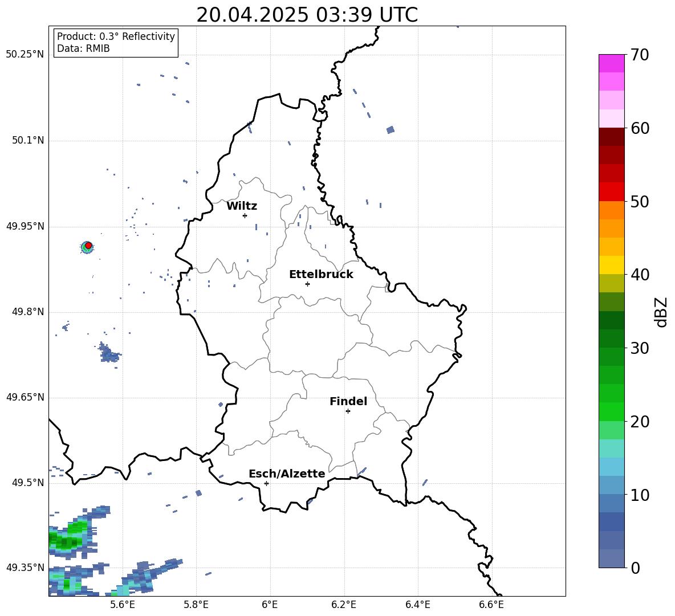The width and height of the screenshot is (675, 616).
Task: Click the dark maroon colorbar segment below 60
Action: (611, 137)
